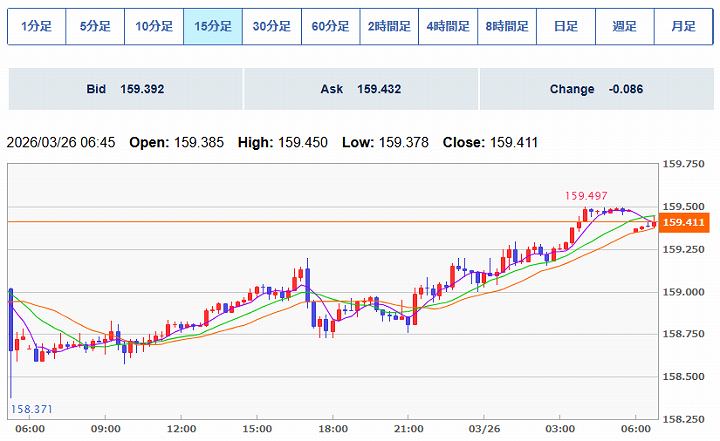
Task: Switch to the 週足 weekly tab
Action: [625, 27]
